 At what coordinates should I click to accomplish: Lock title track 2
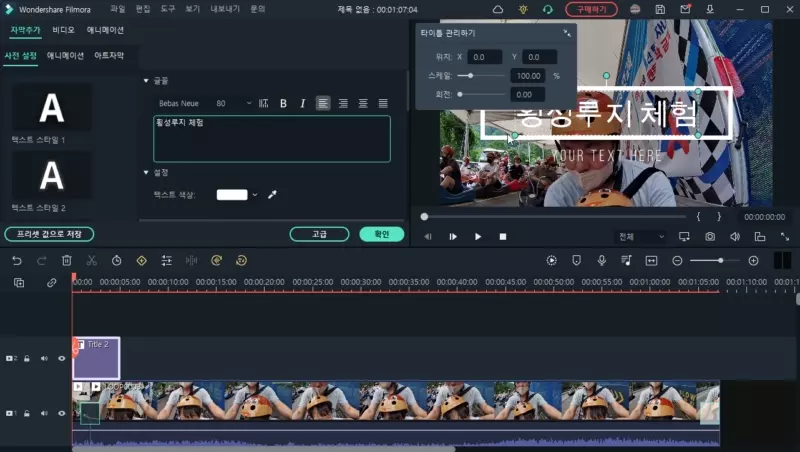[27, 358]
